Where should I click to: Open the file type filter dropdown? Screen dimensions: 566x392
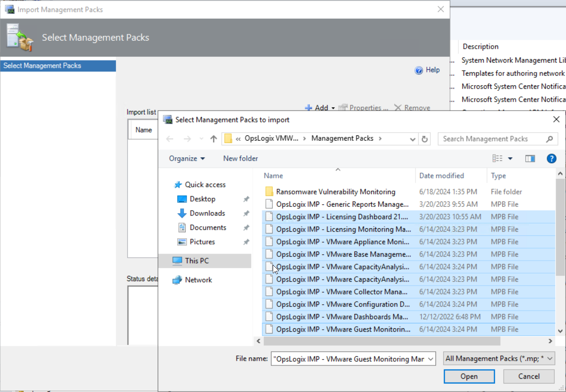pyautogui.click(x=499, y=359)
